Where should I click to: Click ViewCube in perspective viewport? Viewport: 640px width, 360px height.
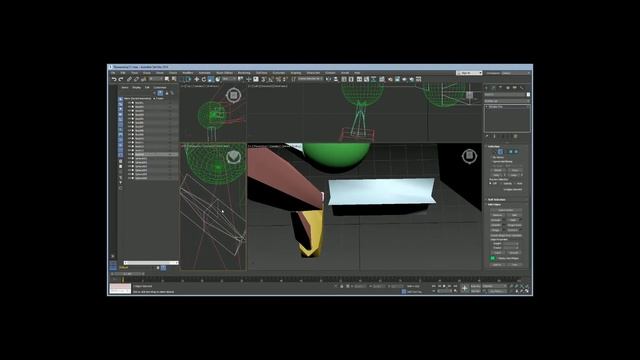click(469, 156)
